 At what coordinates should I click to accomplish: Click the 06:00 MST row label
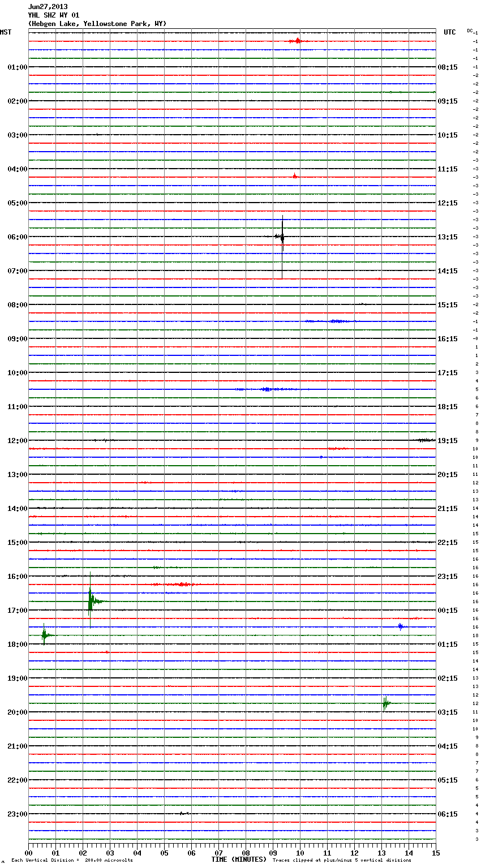coord(18,237)
